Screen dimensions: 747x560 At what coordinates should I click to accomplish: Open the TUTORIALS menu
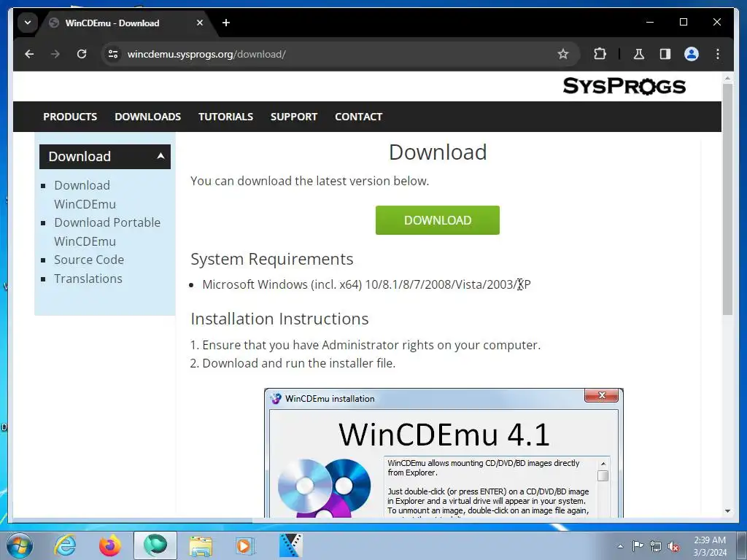pos(226,117)
